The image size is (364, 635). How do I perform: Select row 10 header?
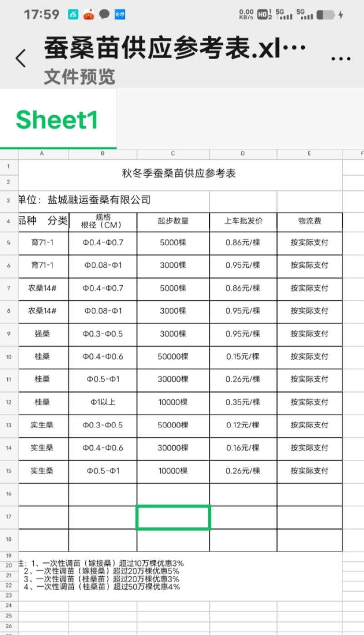click(x=9, y=357)
